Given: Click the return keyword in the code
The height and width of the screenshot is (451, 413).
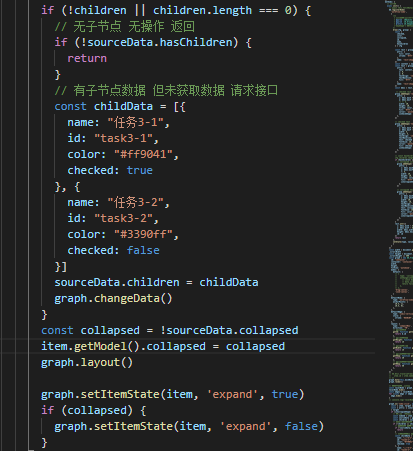Looking at the screenshot, I should point(87,58).
